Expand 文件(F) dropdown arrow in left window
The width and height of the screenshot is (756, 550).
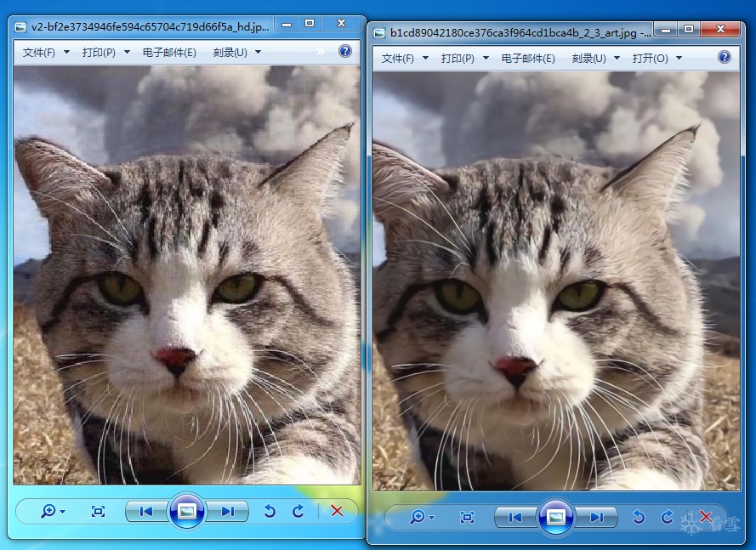(66, 52)
